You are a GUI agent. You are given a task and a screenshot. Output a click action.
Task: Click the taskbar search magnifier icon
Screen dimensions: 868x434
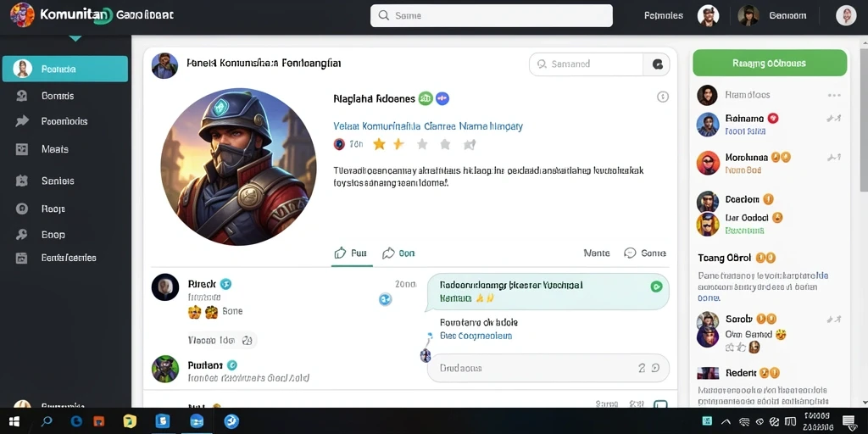point(47,421)
